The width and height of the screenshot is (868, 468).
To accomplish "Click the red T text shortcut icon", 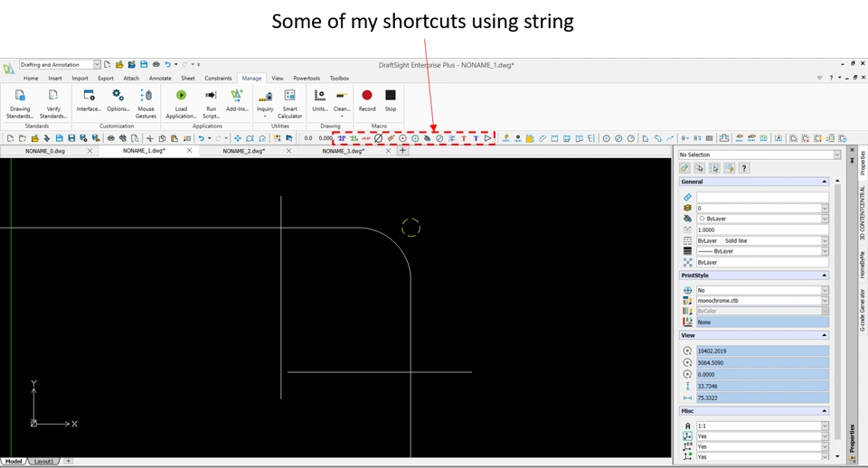I will pos(464,138).
